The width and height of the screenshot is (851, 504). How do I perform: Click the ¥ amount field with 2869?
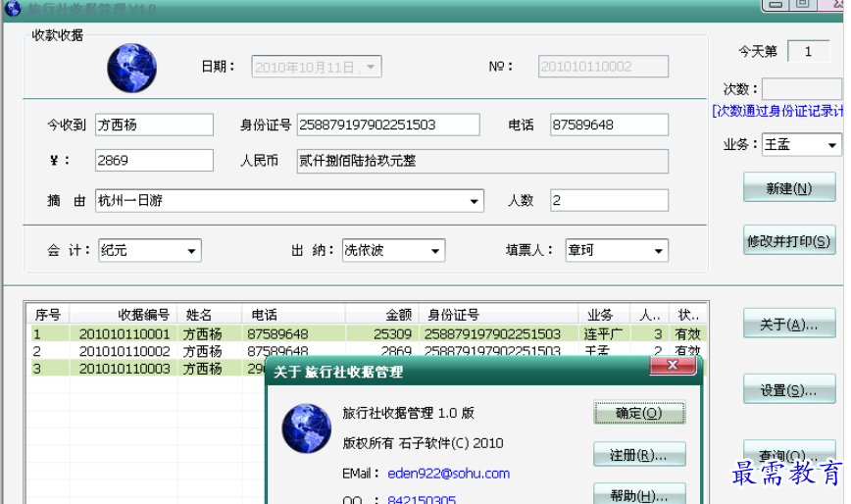pos(154,161)
